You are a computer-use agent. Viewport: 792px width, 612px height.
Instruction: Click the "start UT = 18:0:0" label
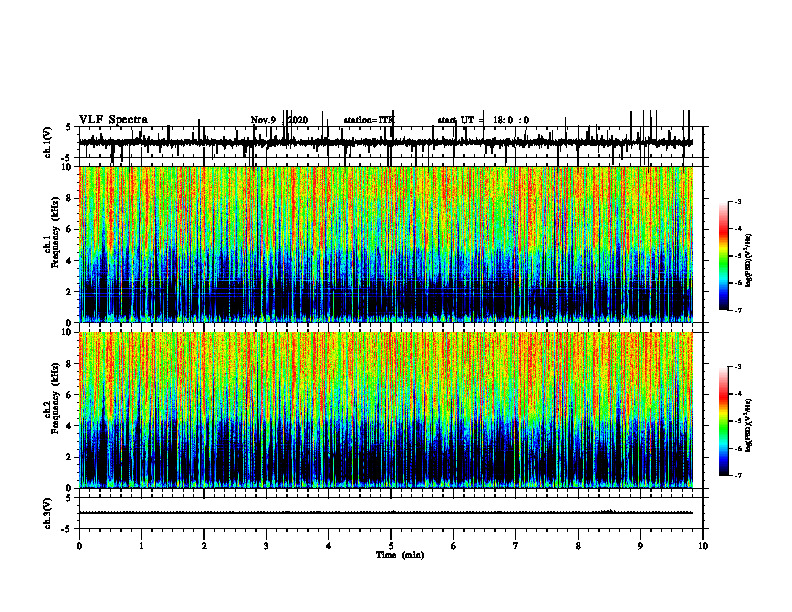(483, 120)
